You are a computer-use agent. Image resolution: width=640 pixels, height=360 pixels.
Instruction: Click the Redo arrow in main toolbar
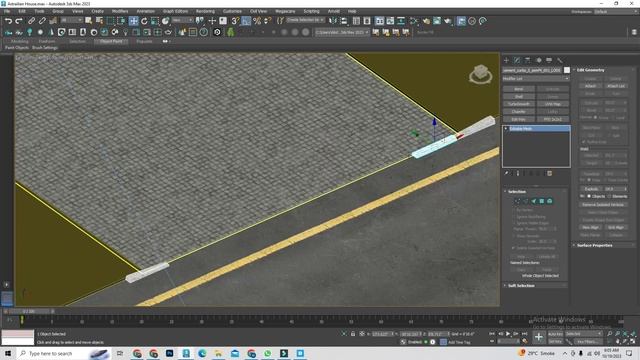point(19,21)
